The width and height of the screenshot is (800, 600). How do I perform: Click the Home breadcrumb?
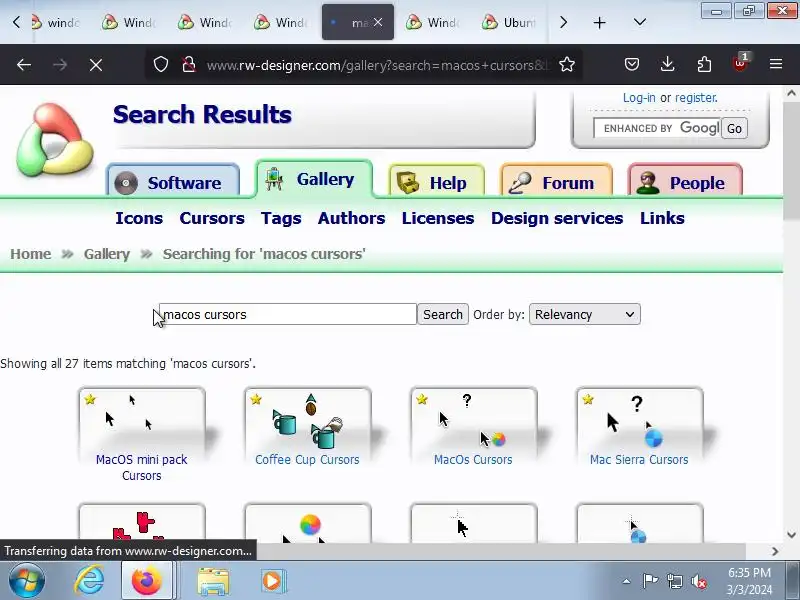[31, 254]
